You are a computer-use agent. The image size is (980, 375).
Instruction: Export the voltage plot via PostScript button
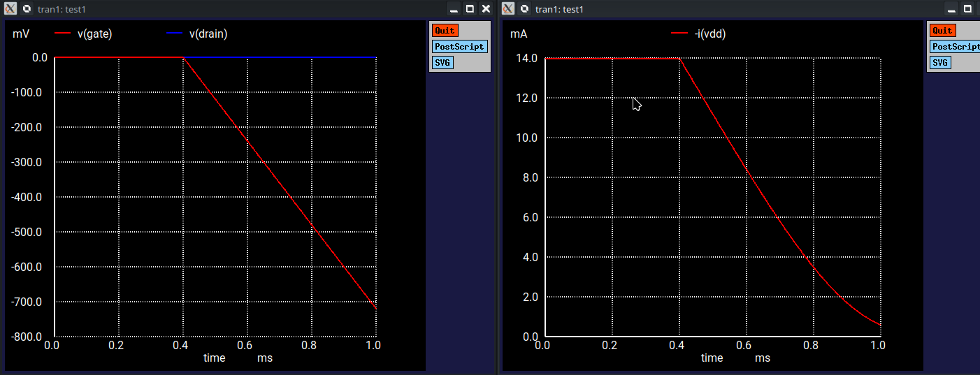(x=459, y=47)
